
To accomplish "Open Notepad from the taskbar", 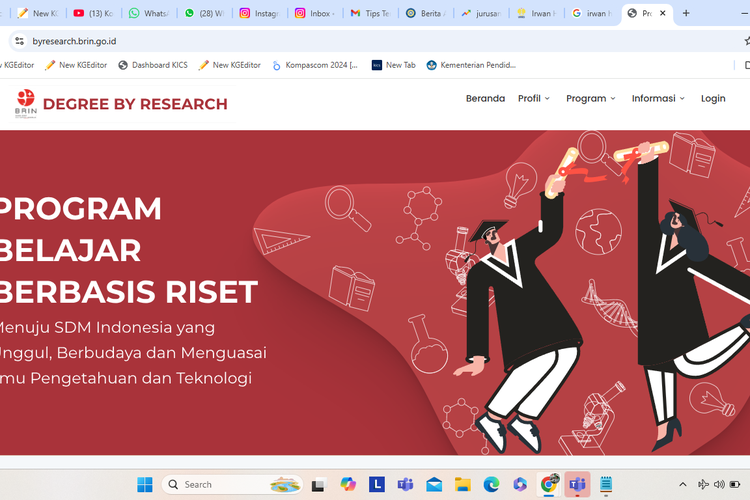I will tap(606, 485).
